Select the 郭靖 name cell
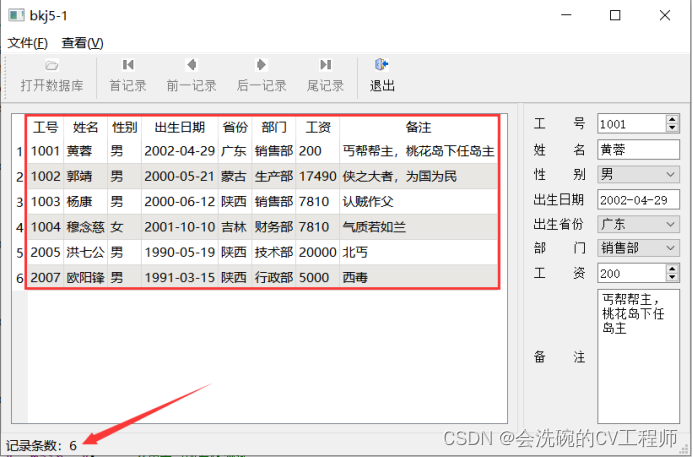Screen dimensions: 693x457 (x=86, y=176)
